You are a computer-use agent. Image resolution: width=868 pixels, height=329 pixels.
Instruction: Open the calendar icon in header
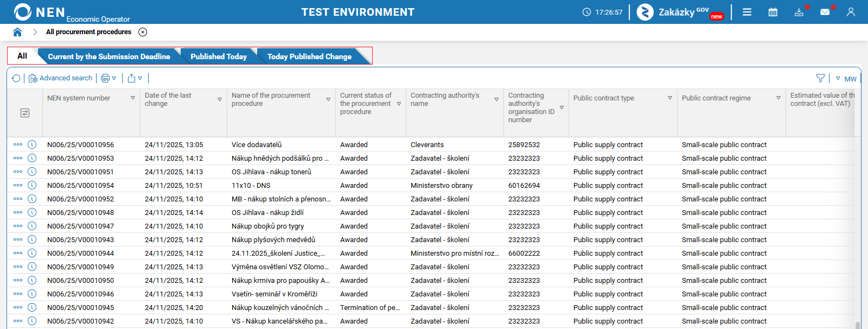click(x=773, y=12)
